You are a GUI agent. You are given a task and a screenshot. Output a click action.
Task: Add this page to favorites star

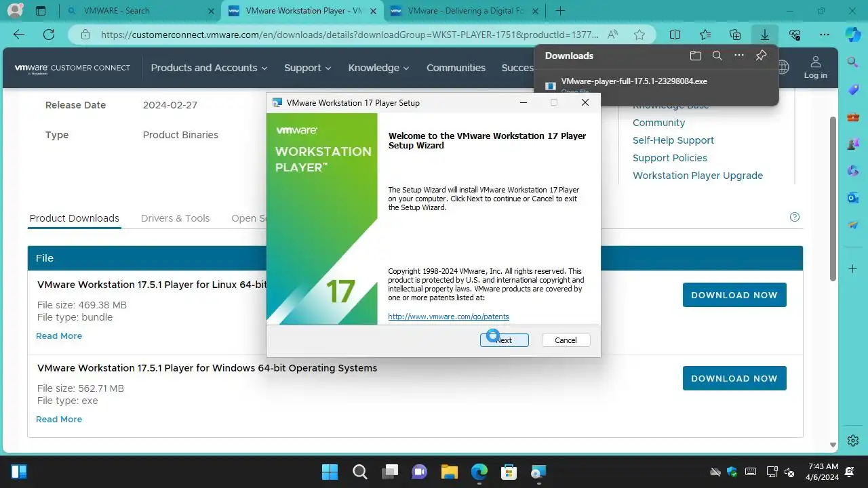(x=639, y=35)
